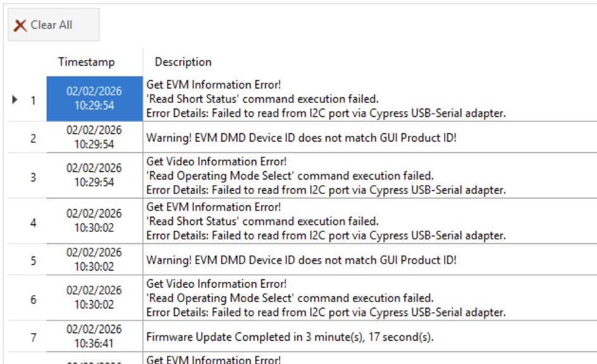Screen dimensions: 597x364
Task: Click row 3 Get Video Information Error description
Action: click(x=370, y=175)
